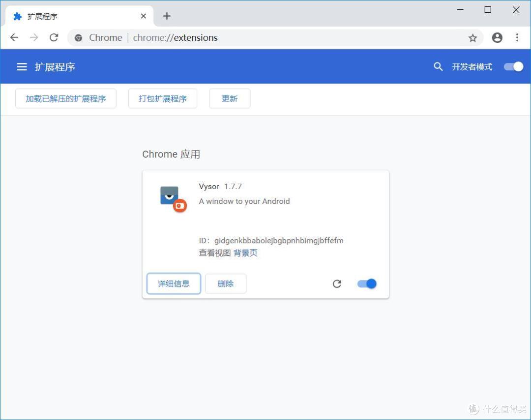This screenshot has width=531, height=420.
Task: Click 加载已解压的扩展程序 button
Action: click(66, 98)
